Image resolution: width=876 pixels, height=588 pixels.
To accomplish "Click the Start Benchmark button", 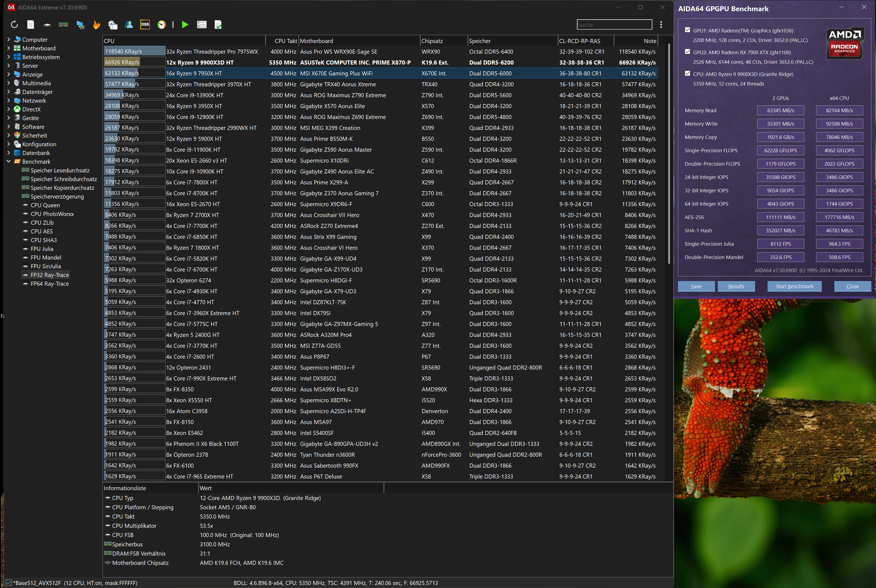I will tap(795, 286).
